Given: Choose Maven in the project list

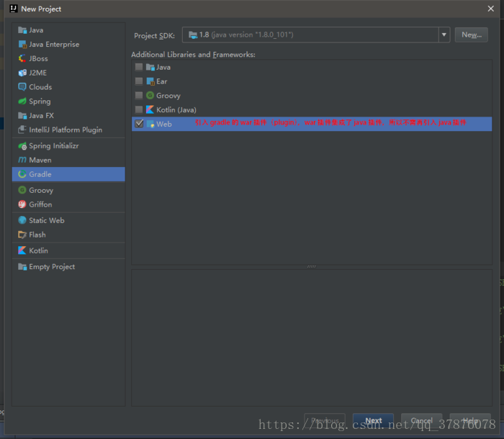Looking at the screenshot, I should click(68, 160).
